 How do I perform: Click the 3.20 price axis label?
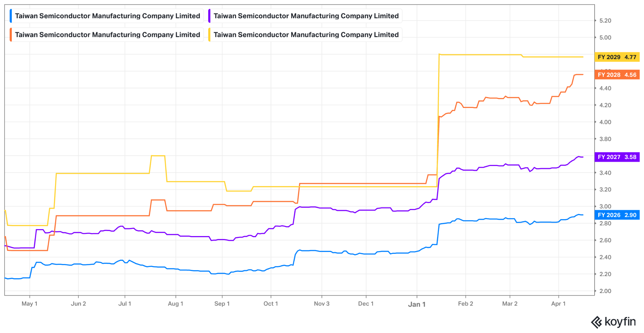605,189
